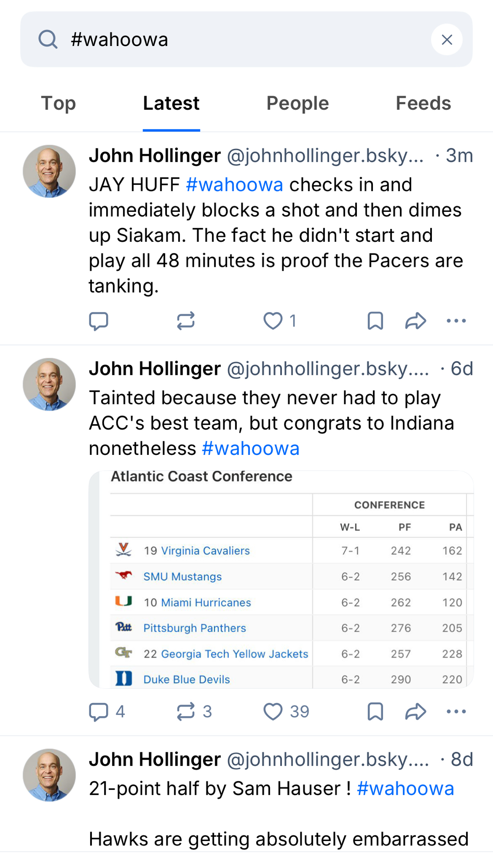Like the ACC standings post
The width and height of the screenshot is (493, 868).
(x=273, y=712)
